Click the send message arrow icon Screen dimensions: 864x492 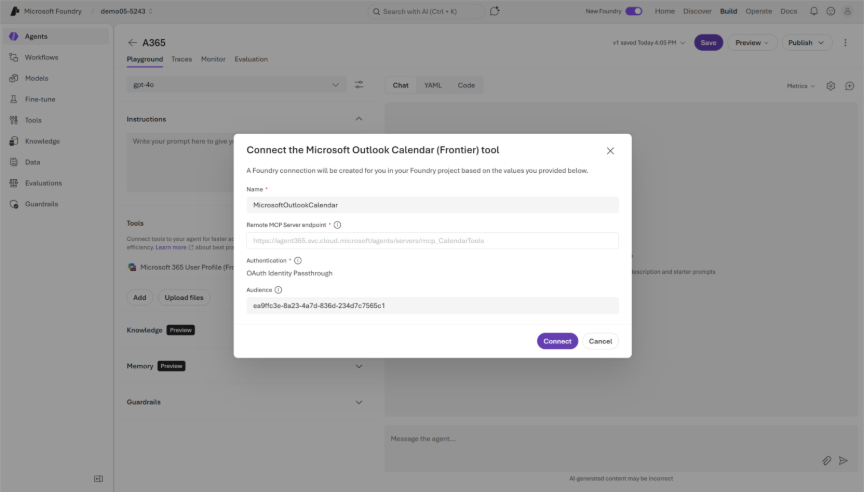click(x=843, y=461)
